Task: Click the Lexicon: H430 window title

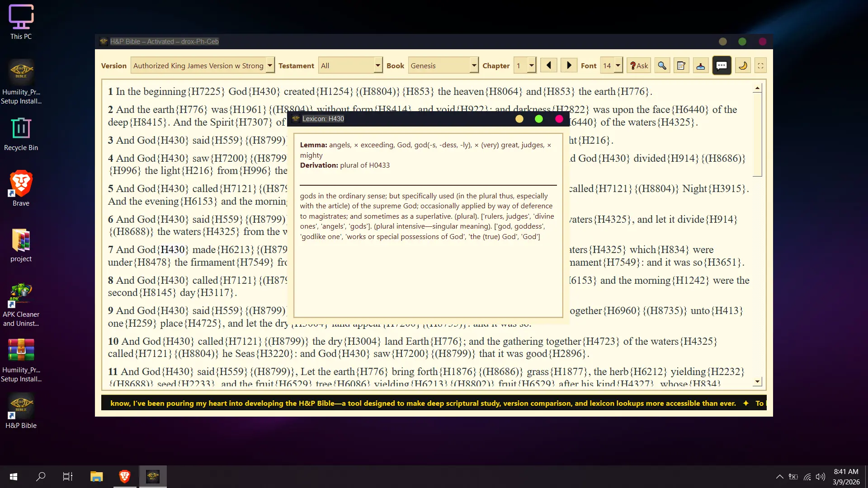Action: tap(323, 119)
